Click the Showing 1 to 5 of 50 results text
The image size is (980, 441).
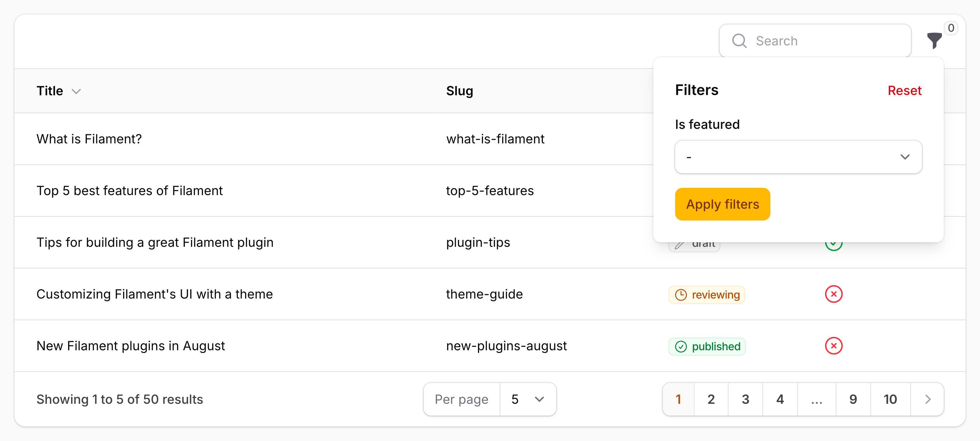click(120, 399)
